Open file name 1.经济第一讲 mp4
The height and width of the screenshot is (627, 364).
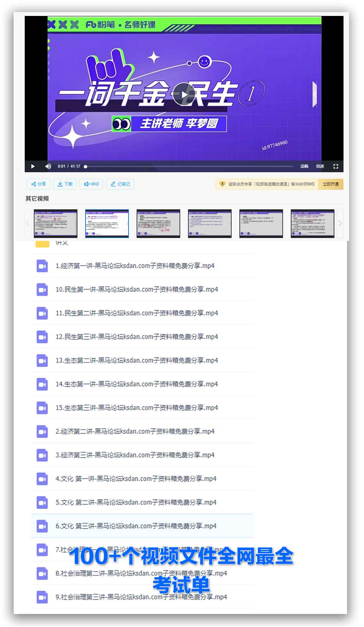[x=135, y=266]
